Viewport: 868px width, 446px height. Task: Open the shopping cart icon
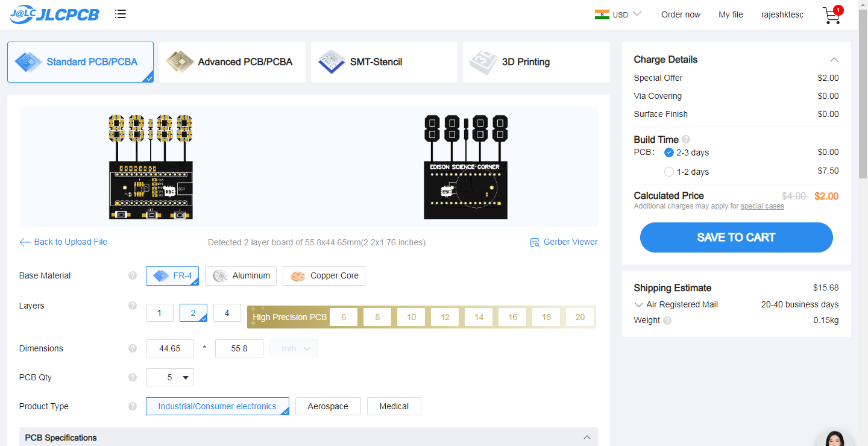pos(831,16)
